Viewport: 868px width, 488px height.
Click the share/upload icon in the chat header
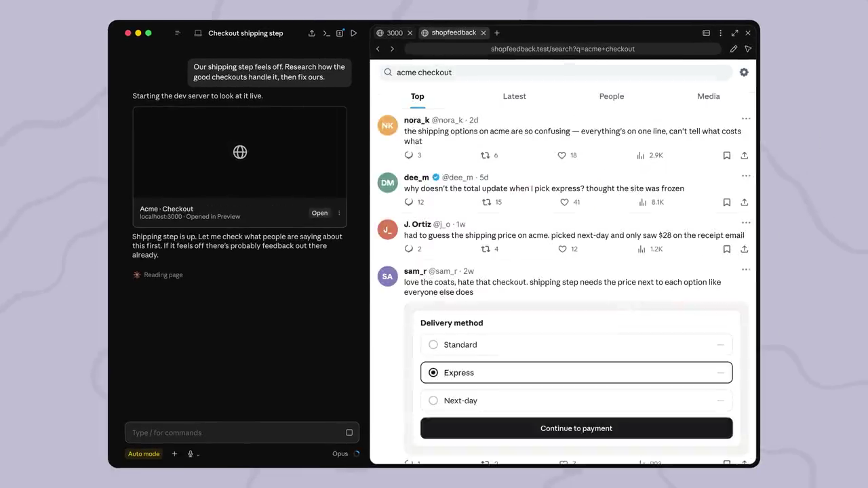[312, 33]
